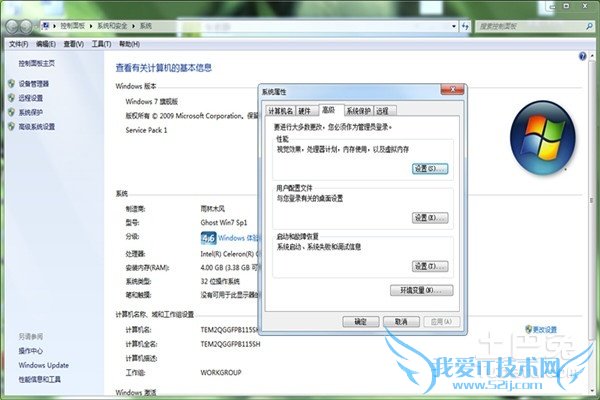This screenshot has height=400, width=600.
Task: Click the 控制面板 breadcrumb segment
Action: (72, 26)
